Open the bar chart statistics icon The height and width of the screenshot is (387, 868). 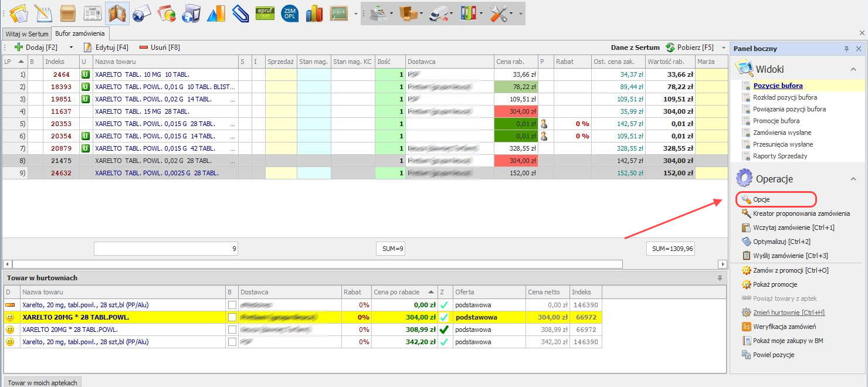tap(314, 13)
